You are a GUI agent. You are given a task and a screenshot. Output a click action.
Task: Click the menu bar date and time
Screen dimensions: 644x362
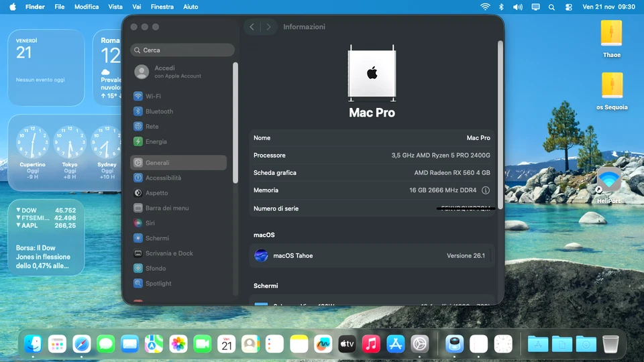pos(608,7)
